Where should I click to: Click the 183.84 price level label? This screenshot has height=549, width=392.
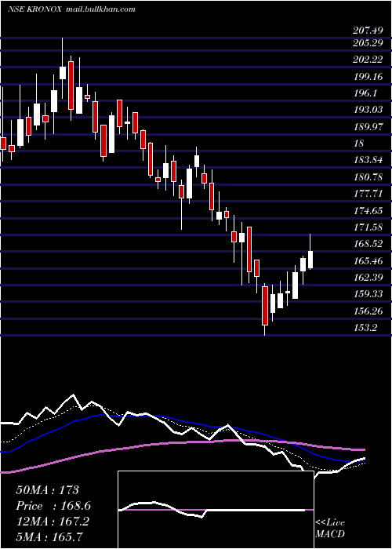(368, 160)
